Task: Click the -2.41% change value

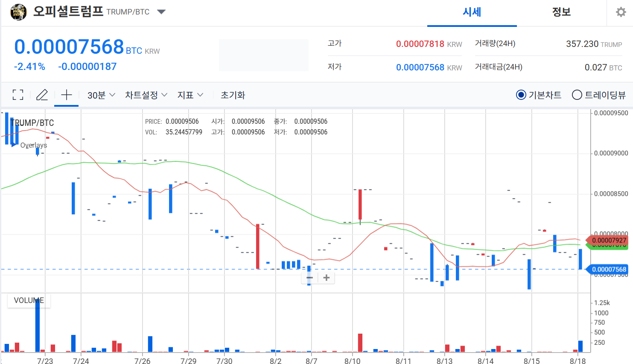Action: click(x=29, y=67)
